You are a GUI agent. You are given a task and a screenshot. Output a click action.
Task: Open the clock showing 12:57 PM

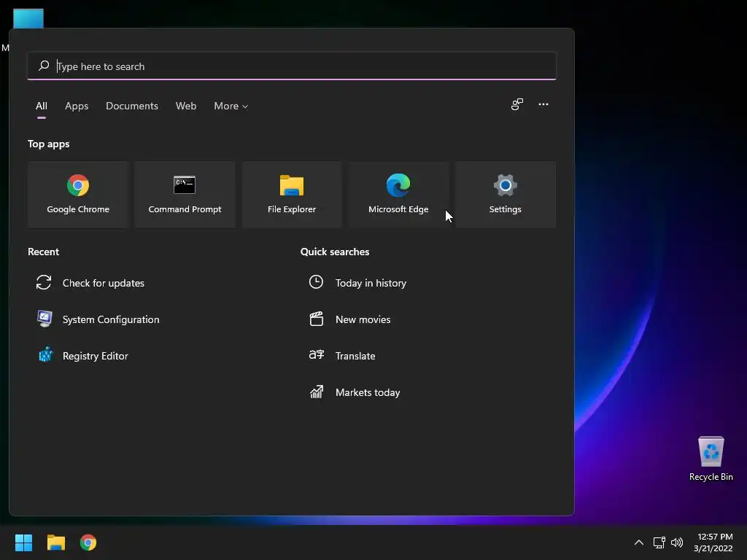point(713,542)
